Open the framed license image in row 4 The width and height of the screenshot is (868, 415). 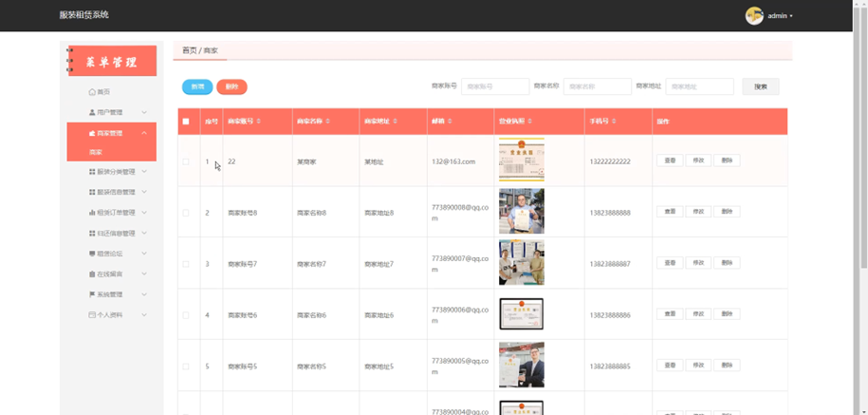522,313
